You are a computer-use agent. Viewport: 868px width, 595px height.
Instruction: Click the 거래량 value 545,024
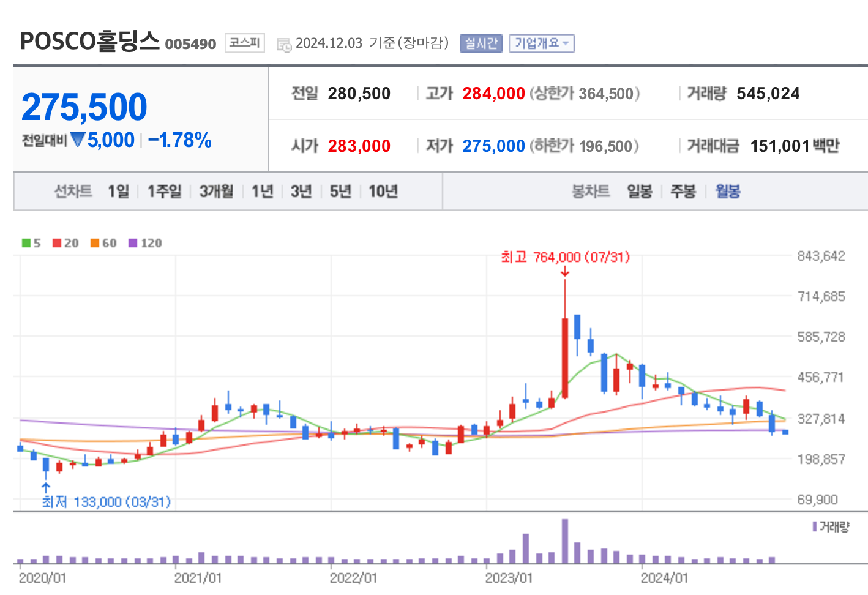(x=768, y=94)
